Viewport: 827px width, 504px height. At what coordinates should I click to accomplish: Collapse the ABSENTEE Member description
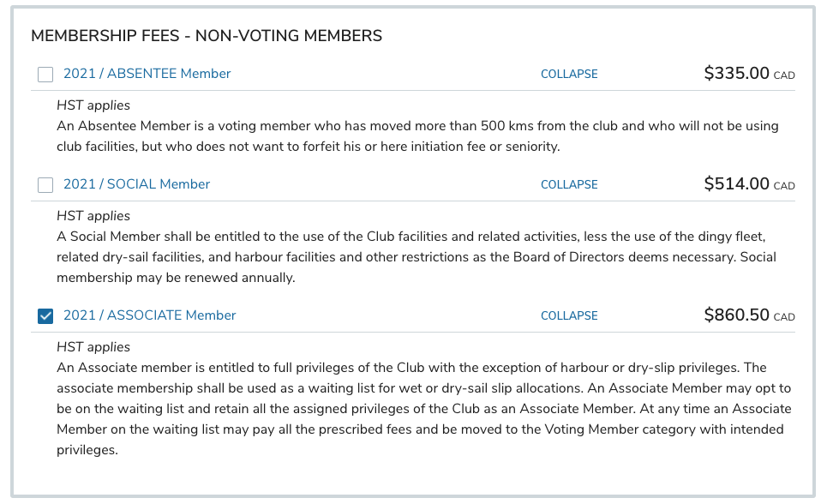[569, 75]
